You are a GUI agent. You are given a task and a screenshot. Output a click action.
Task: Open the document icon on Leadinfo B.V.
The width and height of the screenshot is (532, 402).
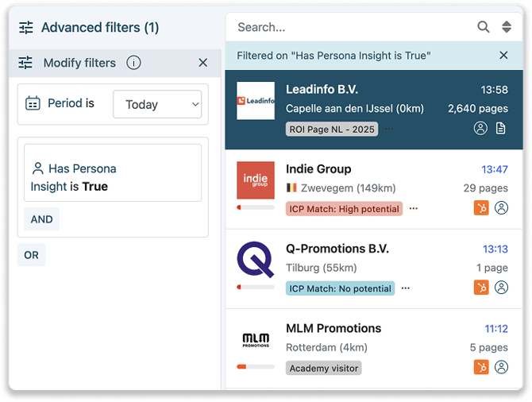pos(501,129)
